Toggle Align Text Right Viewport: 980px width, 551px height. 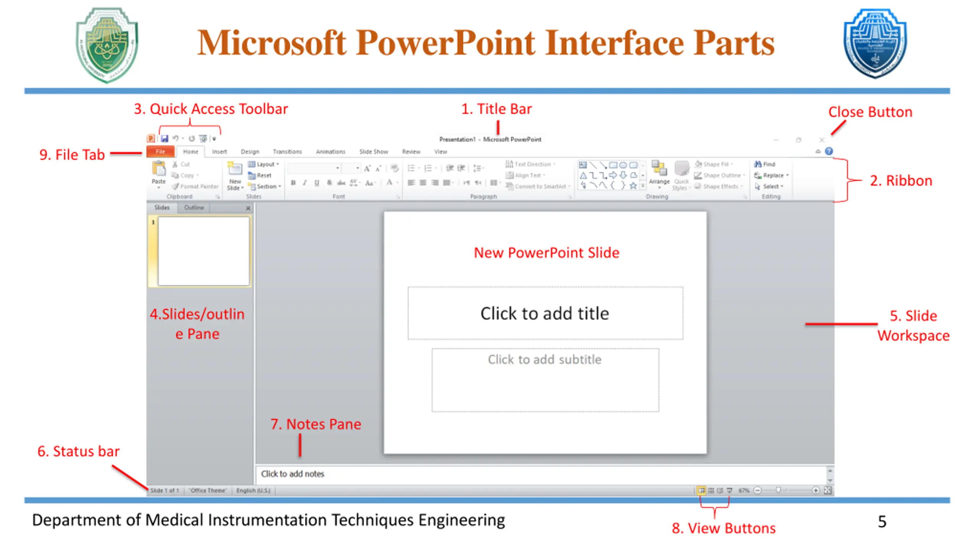click(x=435, y=183)
